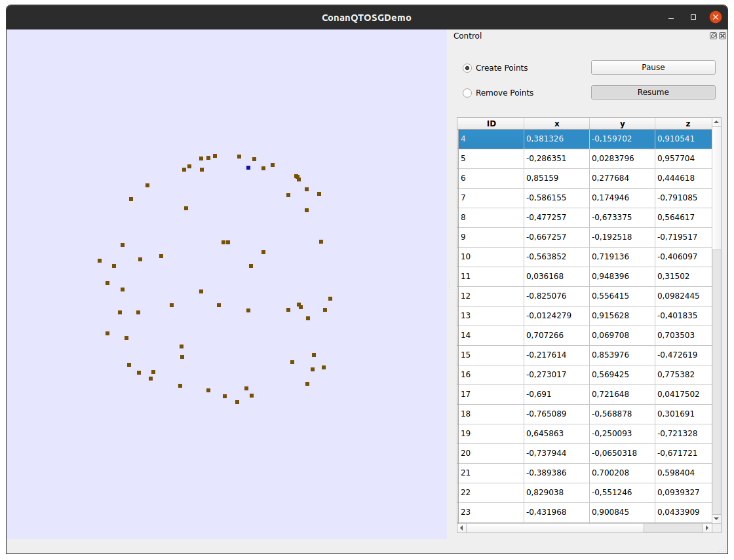Click y value -0,673375
This screenshot has height=560, width=734.
pos(622,217)
